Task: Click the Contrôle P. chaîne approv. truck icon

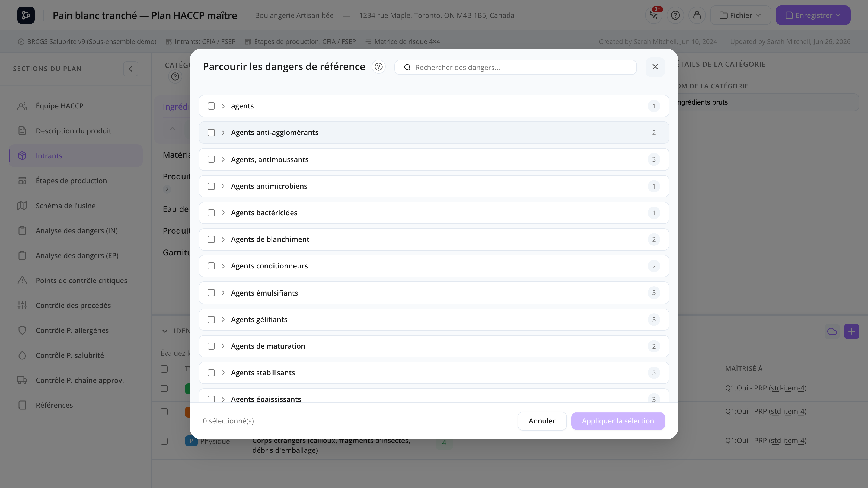Action: coord(22,380)
